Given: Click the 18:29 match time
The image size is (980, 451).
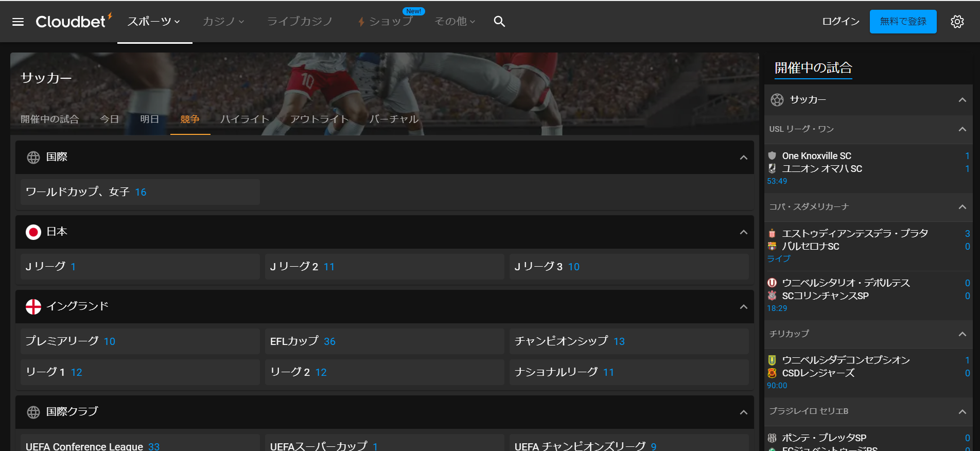Looking at the screenshot, I should point(777,308).
